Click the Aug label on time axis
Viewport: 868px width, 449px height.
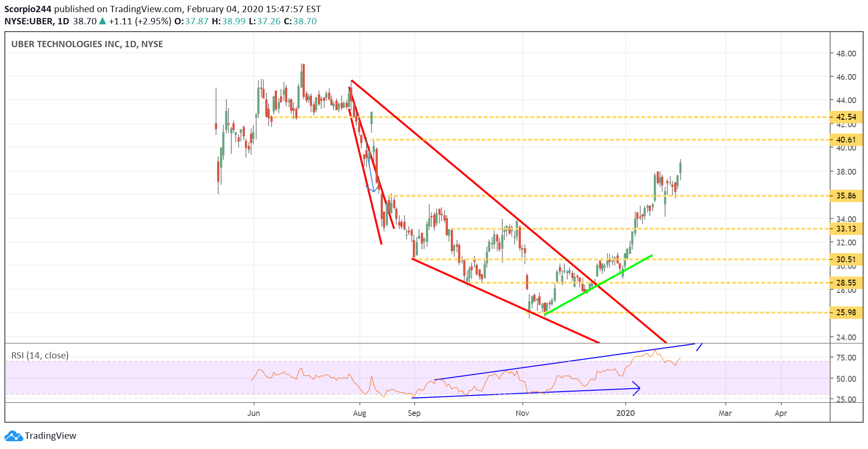(359, 413)
